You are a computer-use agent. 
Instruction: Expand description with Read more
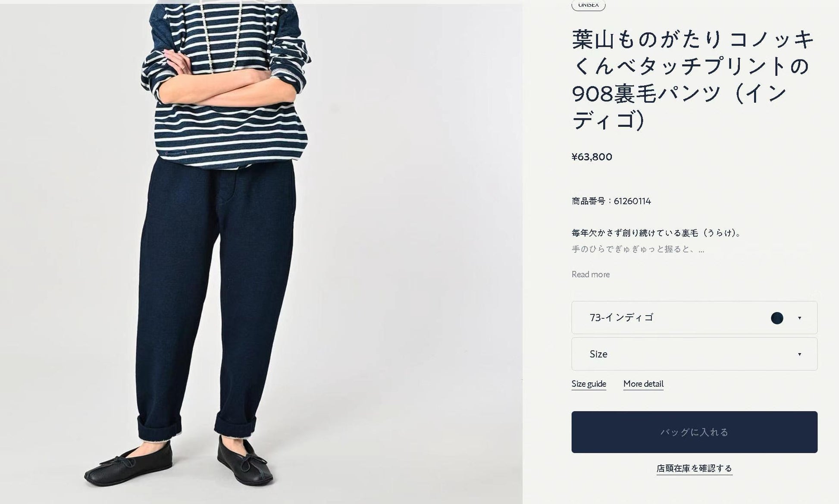coord(590,275)
